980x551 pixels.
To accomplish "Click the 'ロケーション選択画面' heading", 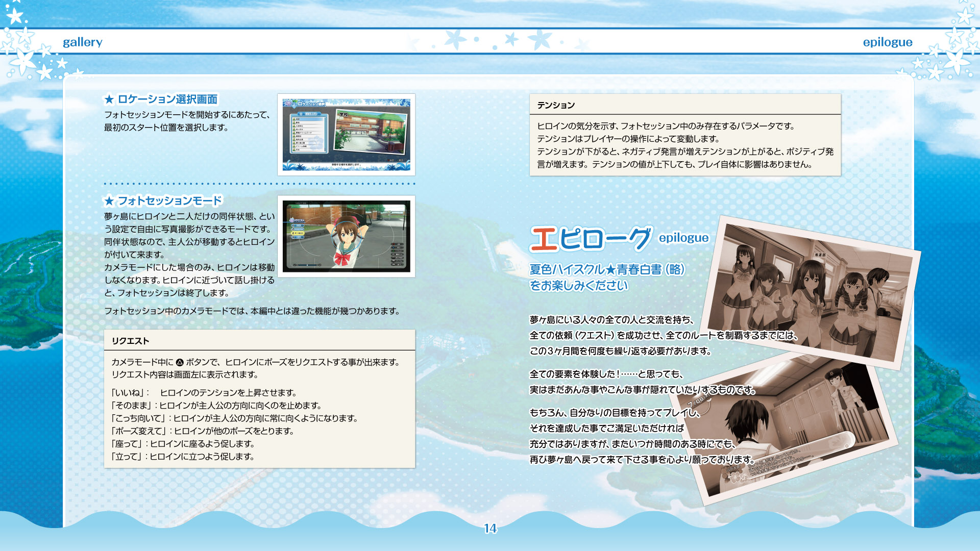I will (167, 99).
